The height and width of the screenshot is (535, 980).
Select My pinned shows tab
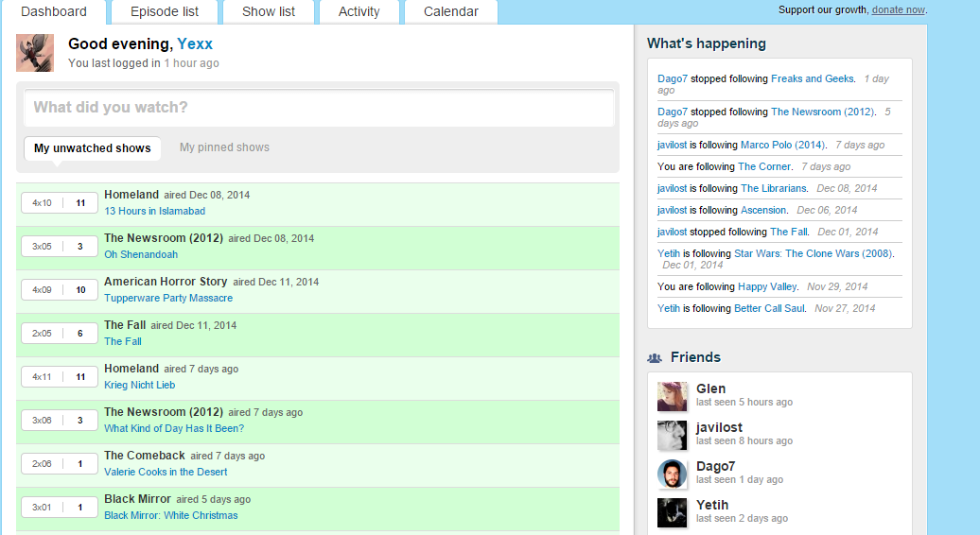(x=224, y=147)
